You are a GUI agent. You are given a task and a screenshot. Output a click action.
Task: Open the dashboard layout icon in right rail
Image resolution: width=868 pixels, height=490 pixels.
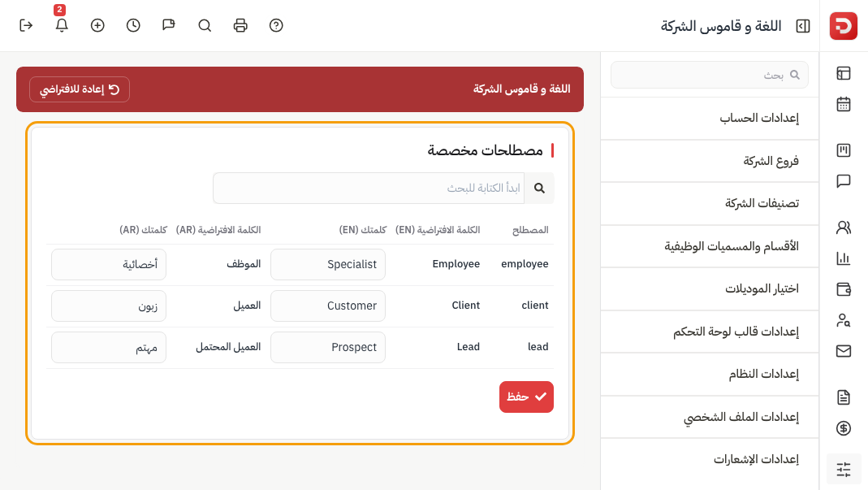(843, 73)
